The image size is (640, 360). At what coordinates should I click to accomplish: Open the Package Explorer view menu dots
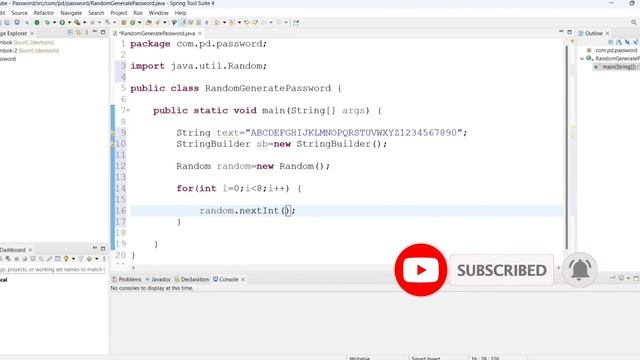pyautogui.click(x=87, y=32)
